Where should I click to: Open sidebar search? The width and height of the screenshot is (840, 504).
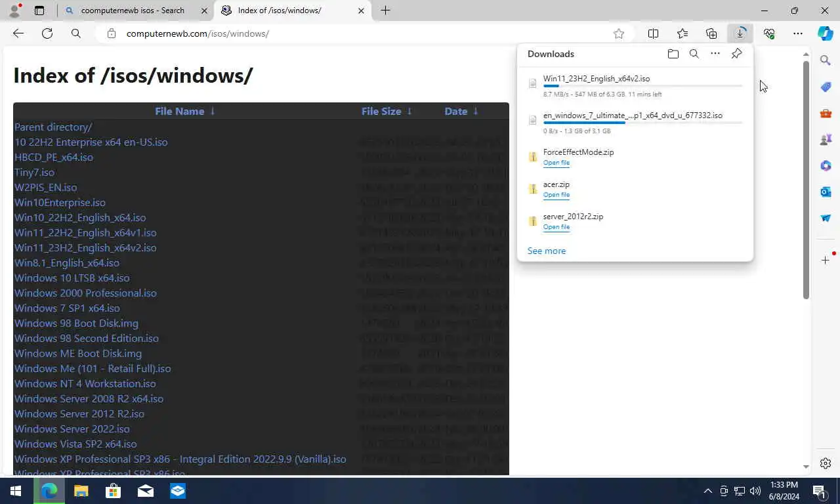click(x=826, y=60)
